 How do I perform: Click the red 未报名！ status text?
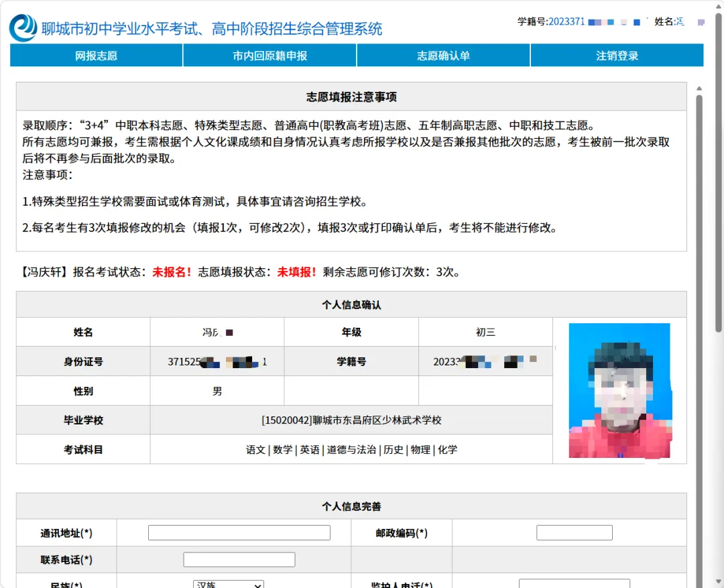pos(172,272)
